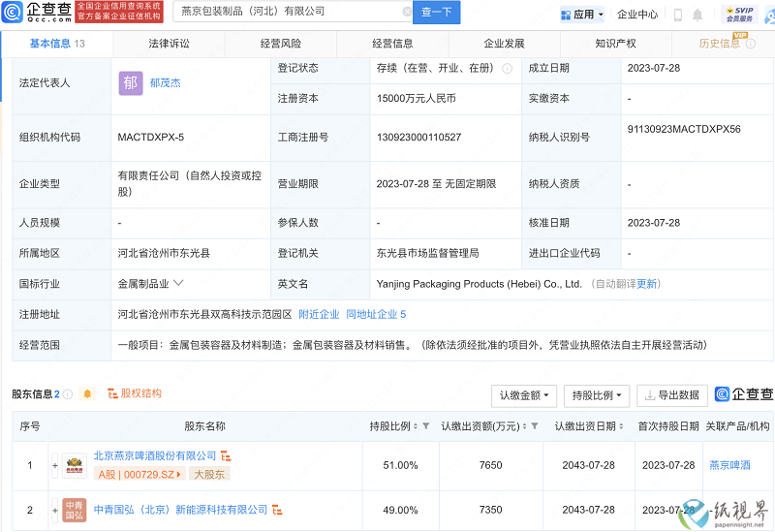The image size is (775, 532).
Task: Click the 导出数据 export button
Action: click(672, 395)
